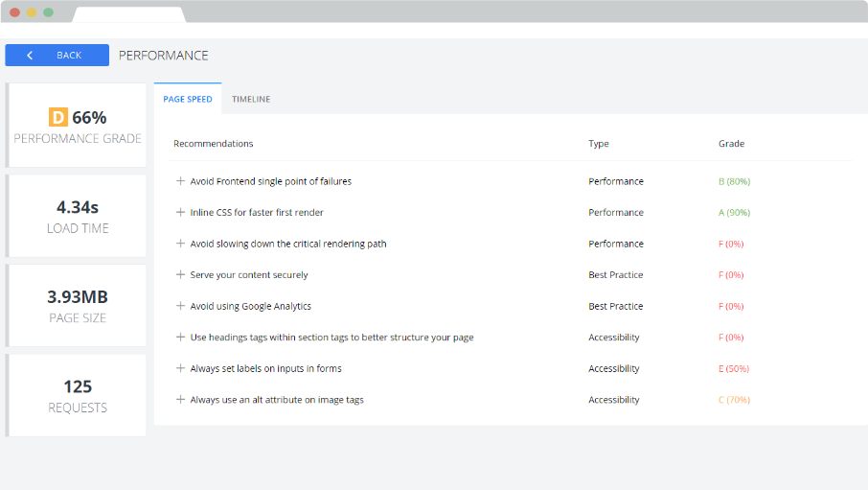Expand Always use an alt attribute row

(180, 400)
